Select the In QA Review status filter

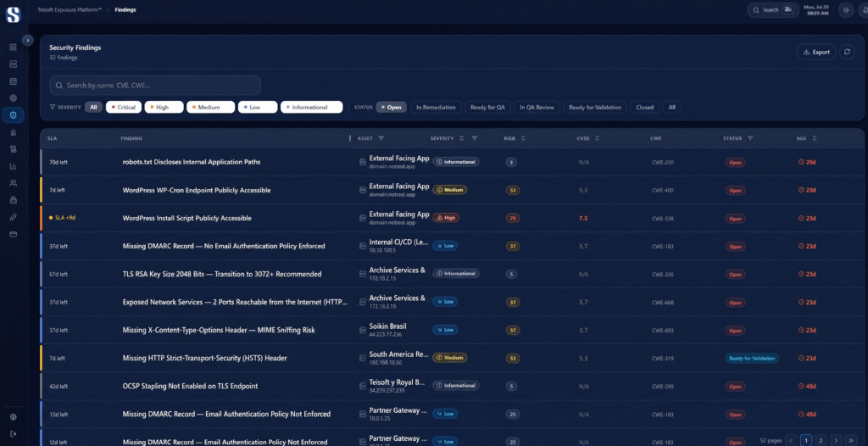click(x=537, y=108)
